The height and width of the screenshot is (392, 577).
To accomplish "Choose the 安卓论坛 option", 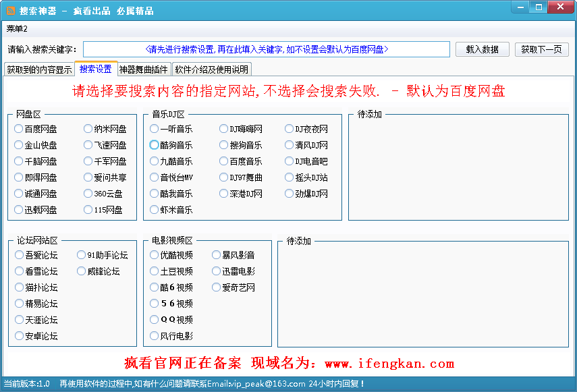I will [x=36, y=336].
